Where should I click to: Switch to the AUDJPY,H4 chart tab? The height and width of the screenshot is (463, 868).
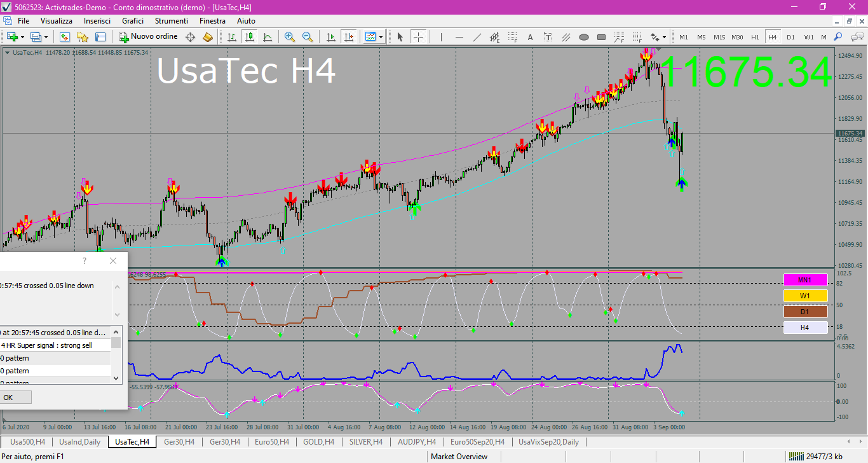[x=417, y=441]
